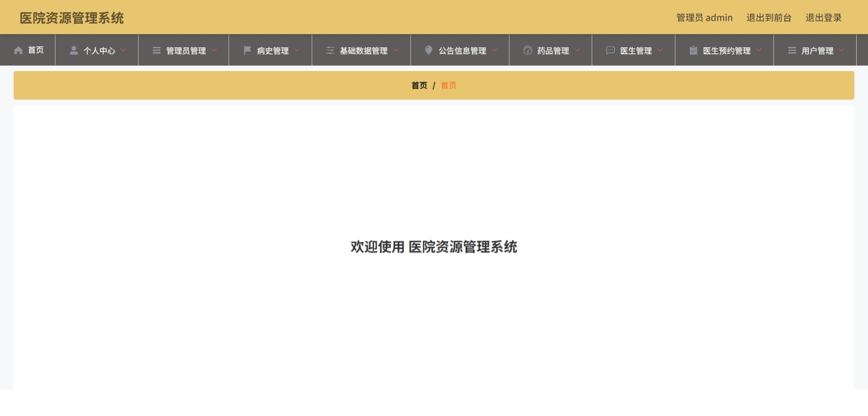868x416 pixels.
Task: Click the lightbulb icon beside 公告信息管理
Action: [429, 50]
